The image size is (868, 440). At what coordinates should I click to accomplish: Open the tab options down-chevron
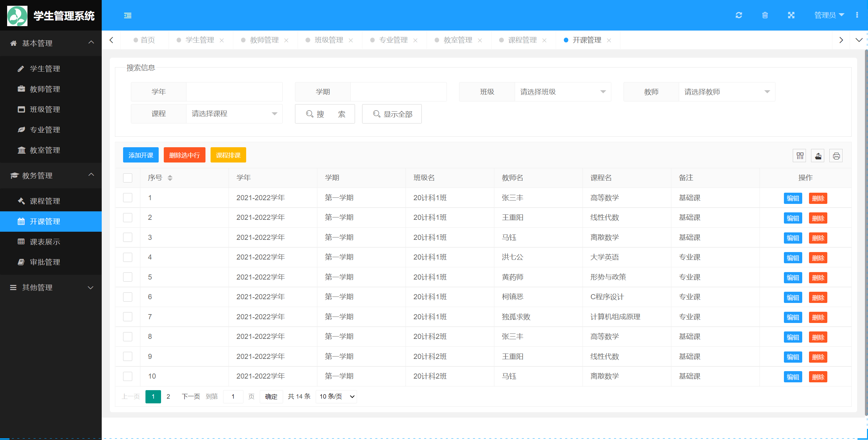click(859, 40)
